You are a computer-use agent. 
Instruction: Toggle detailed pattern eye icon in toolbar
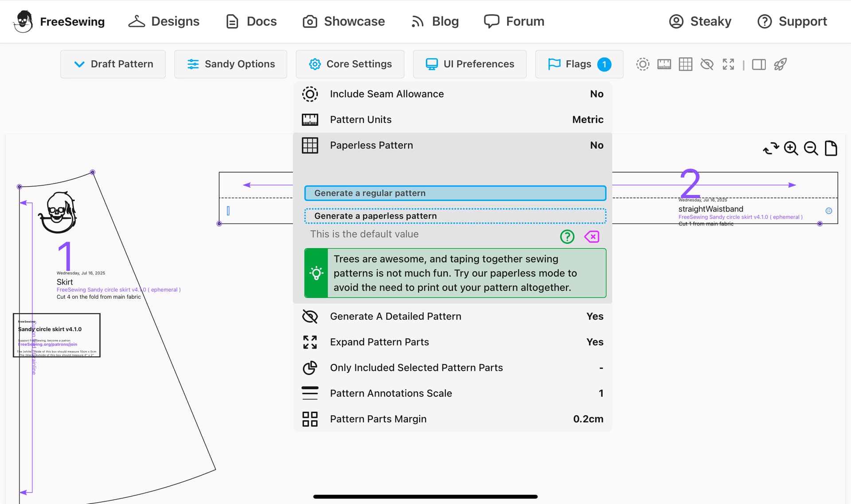[x=707, y=64]
